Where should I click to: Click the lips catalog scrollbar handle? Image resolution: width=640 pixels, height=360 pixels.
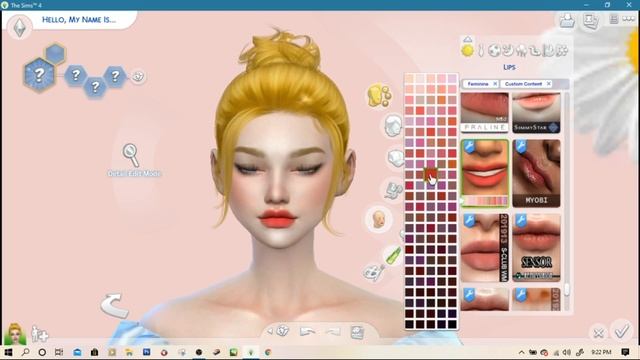click(x=567, y=289)
